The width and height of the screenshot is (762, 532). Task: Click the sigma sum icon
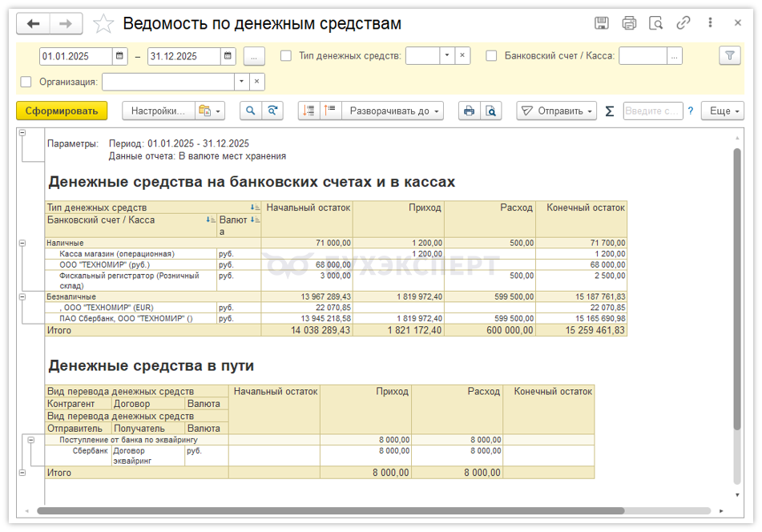click(610, 111)
